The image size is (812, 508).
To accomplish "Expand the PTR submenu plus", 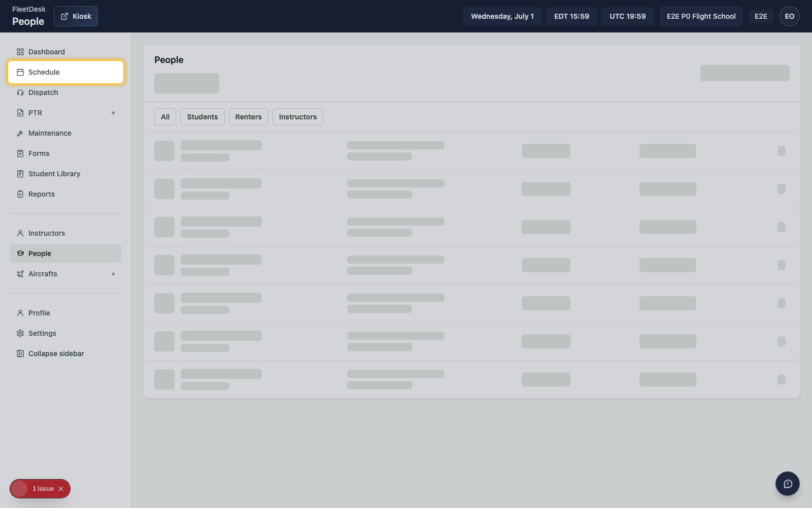I will 113,113.
